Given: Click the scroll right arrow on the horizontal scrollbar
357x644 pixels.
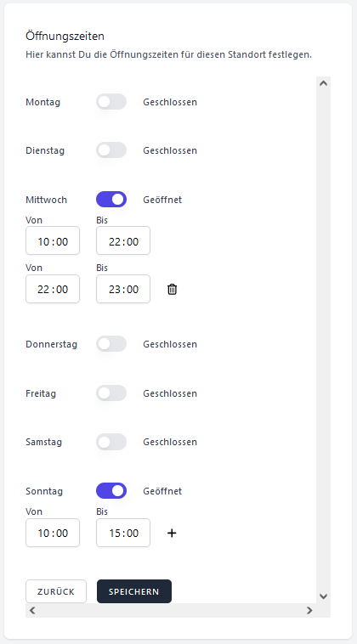Looking at the screenshot, I should pos(309,610).
